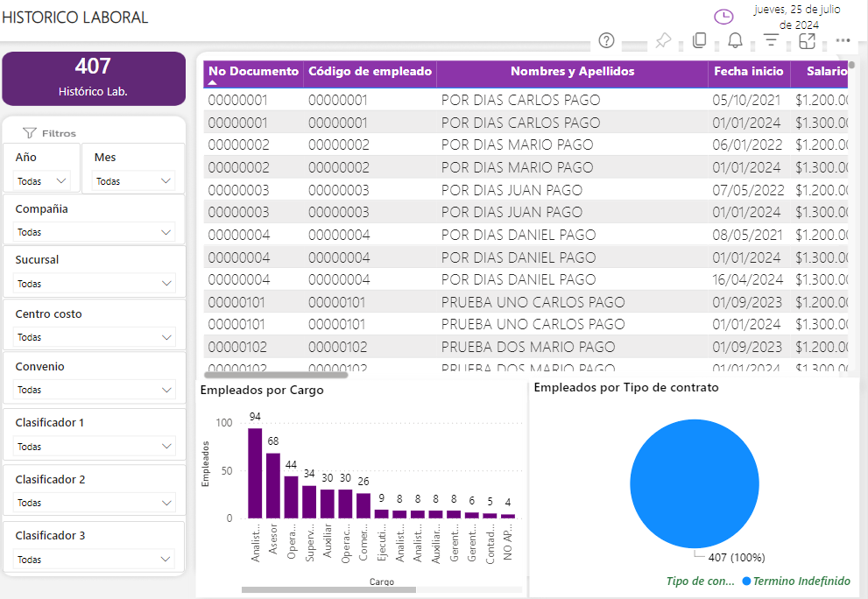This screenshot has height=599, width=868.
Task: Open the Año dropdown
Action: (41, 181)
